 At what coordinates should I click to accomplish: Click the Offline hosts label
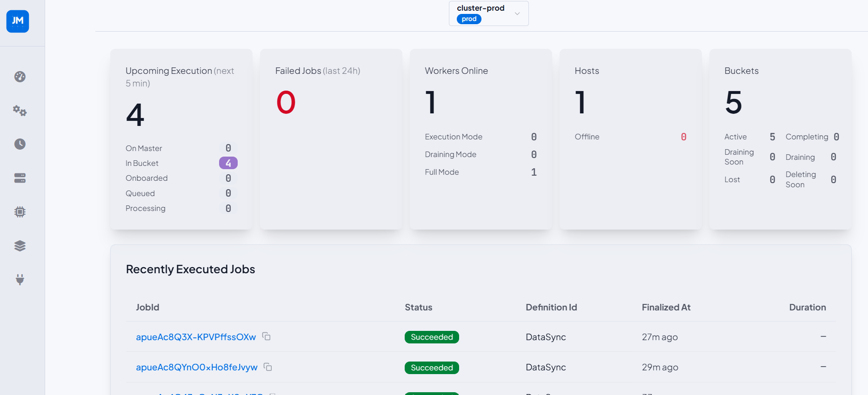(x=587, y=137)
